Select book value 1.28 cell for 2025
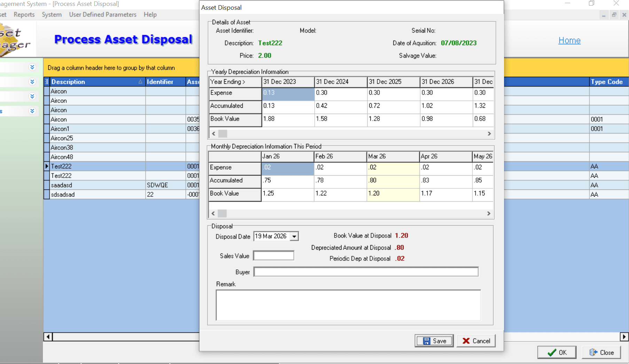629x364 pixels. 394,120
